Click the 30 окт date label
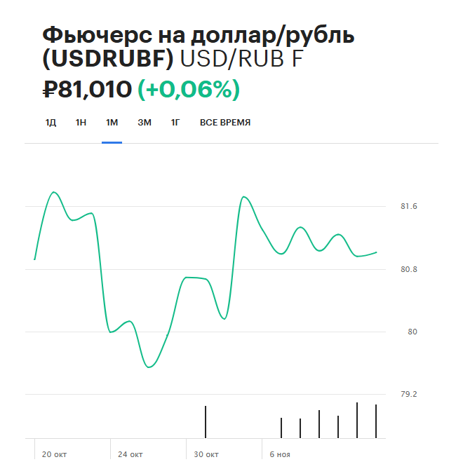Screen dimensions: 470x476 (x=206, y=455)
